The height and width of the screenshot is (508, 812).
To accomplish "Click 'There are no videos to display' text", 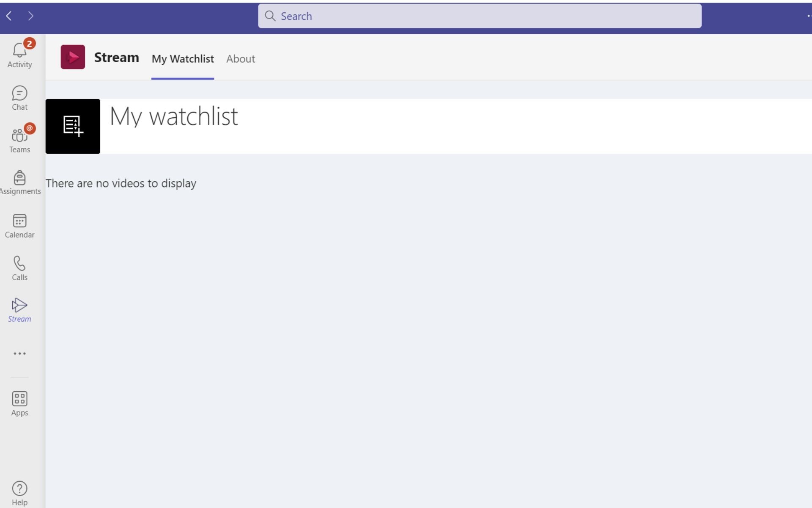I will pyautogui.click(x=121, y=183).
